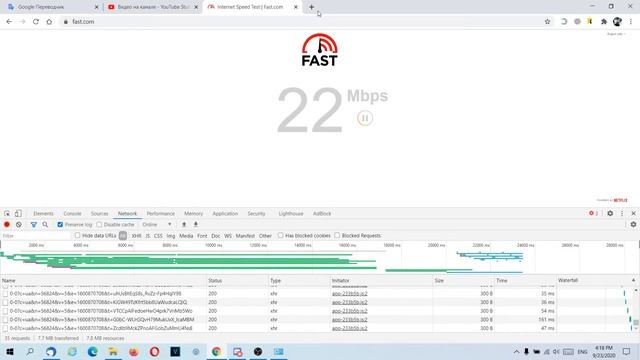Click the network overview timeline at 22000 ms

[x=481, y=245]
